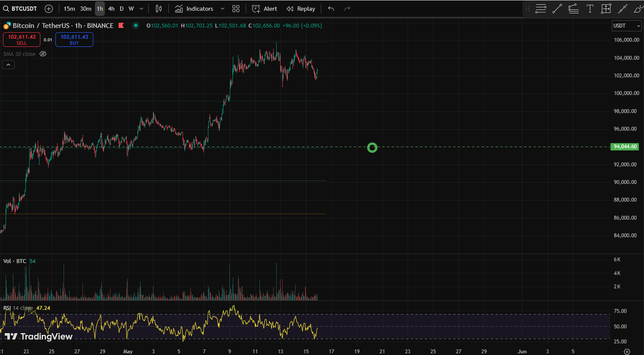644x355 pixels.
Task: Click the green circle on the horizontal line
Action: 372,147
